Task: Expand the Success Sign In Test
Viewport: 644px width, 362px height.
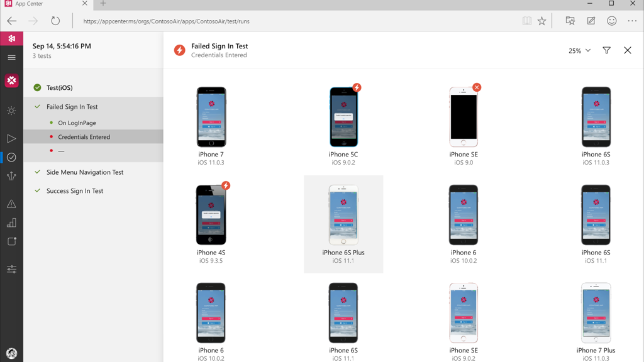Action: click(x=74, y=191)
